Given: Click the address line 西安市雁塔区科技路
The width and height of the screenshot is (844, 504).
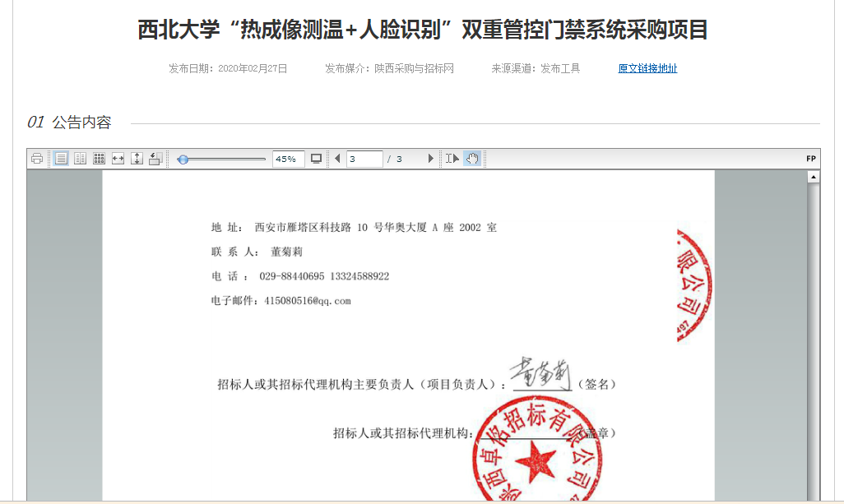Looking at the screenshot, I should (x=303, y=228).
